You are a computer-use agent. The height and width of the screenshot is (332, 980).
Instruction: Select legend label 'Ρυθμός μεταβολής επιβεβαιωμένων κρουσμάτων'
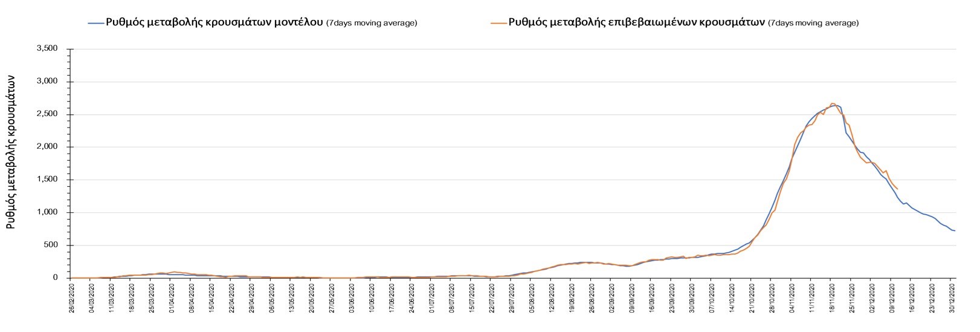[637, 23]
